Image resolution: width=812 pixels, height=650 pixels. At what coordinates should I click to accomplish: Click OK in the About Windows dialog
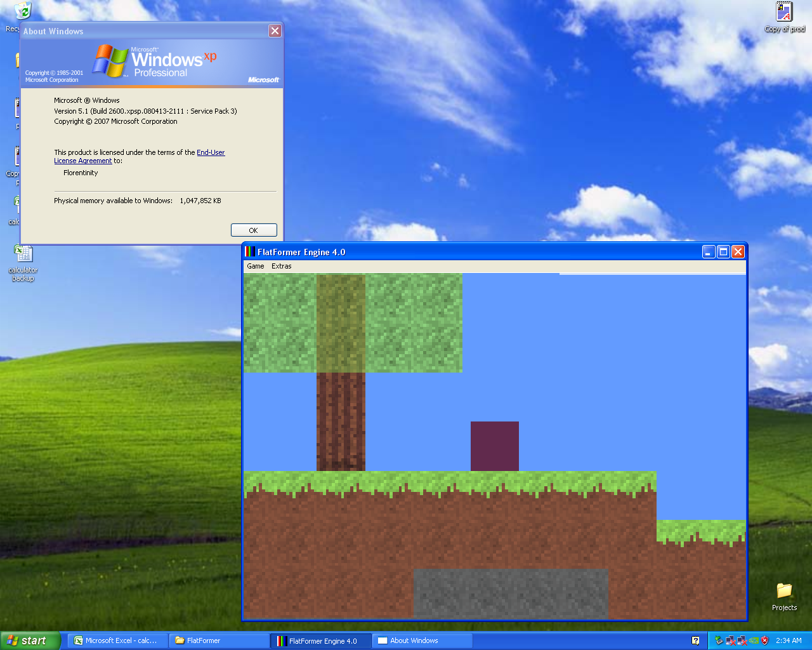(x=254, y=230)
